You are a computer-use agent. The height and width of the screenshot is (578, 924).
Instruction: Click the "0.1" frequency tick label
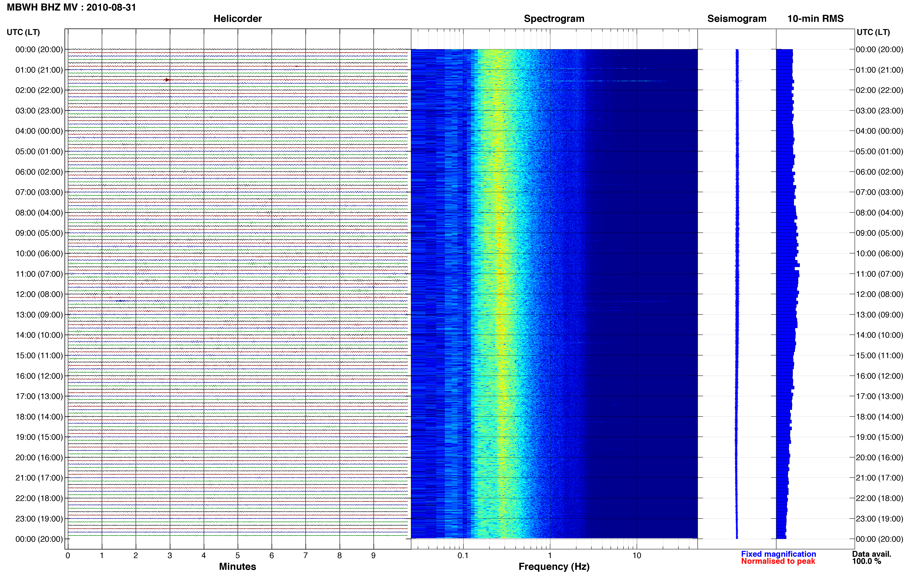point(463,555)
